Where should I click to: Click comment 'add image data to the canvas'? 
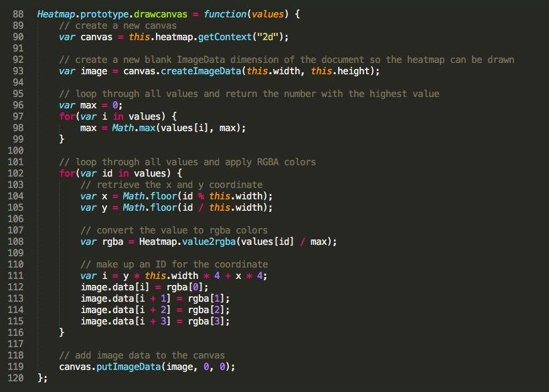[x=142, y=355]
